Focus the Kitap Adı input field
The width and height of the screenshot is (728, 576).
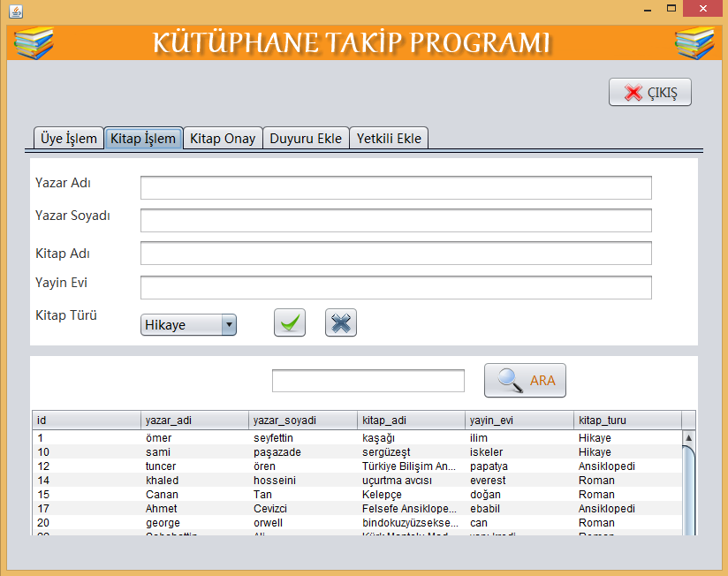coord(395,254)
